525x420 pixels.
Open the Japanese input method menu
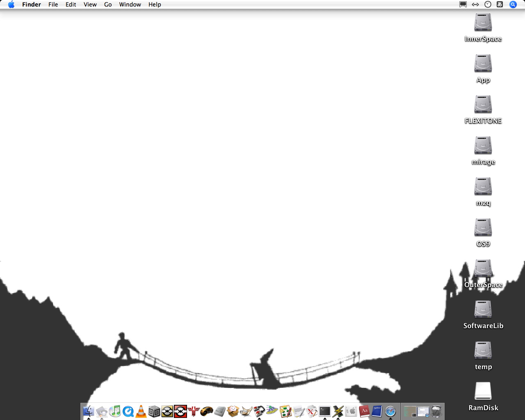click(500, 5)
